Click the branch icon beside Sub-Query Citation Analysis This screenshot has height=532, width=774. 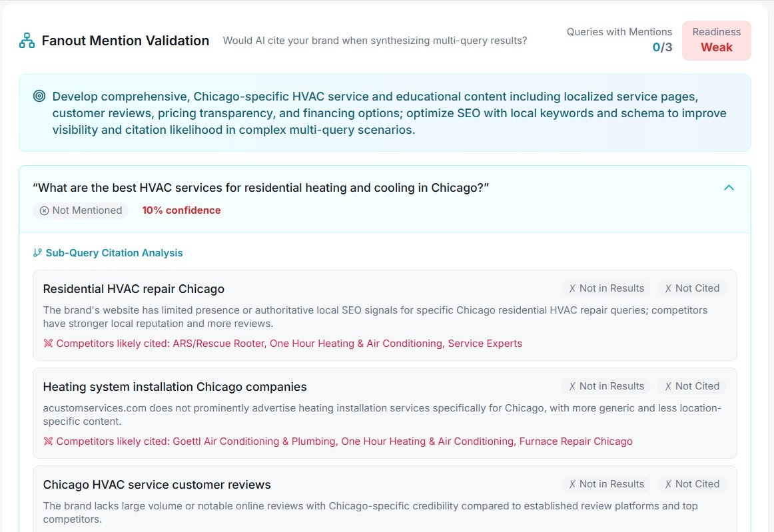click(37, 252)
